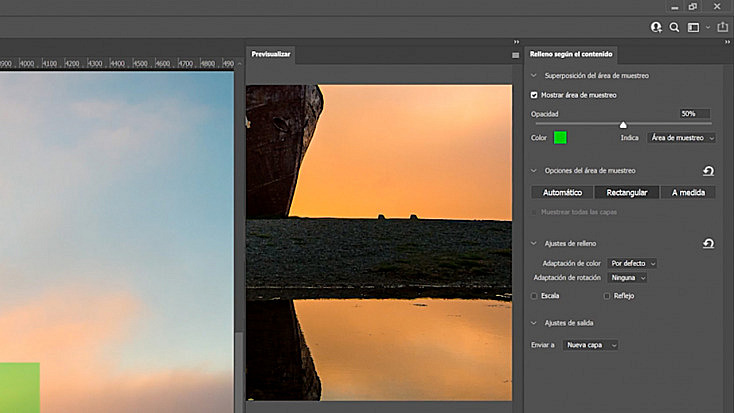Reset the Opciones del área de muestreo
Image resolution: width=734 pixels, height=413 pixels.
coord(708,171)
